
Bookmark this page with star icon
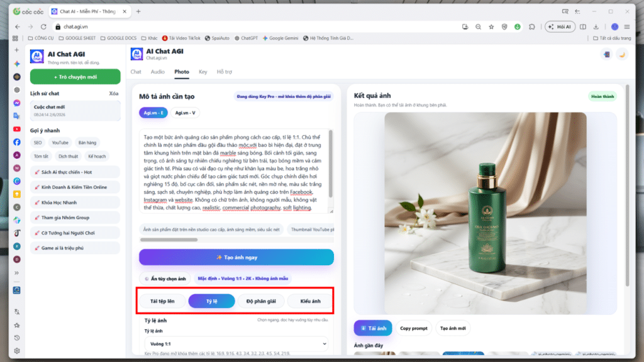pos(491,26)
